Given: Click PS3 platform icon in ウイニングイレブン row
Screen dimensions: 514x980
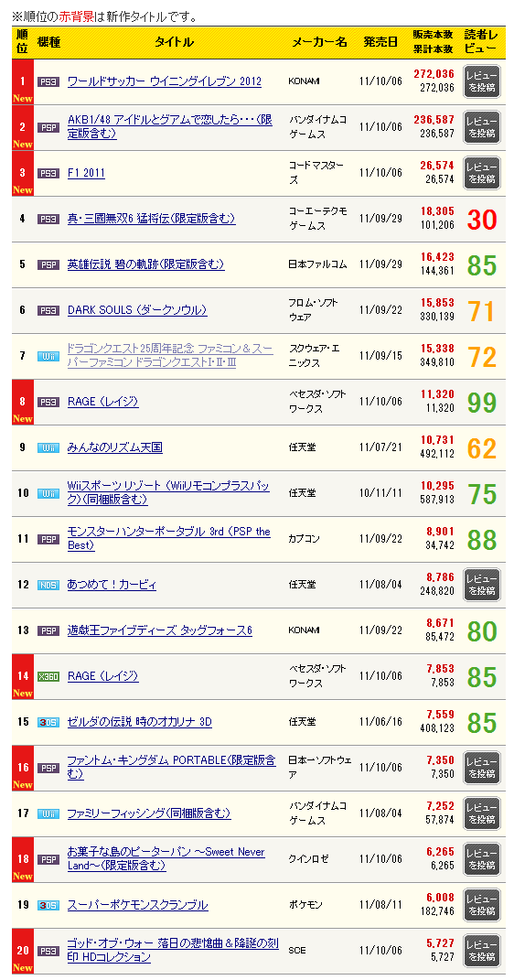Looking at the screenshot, I should point(48,81).
